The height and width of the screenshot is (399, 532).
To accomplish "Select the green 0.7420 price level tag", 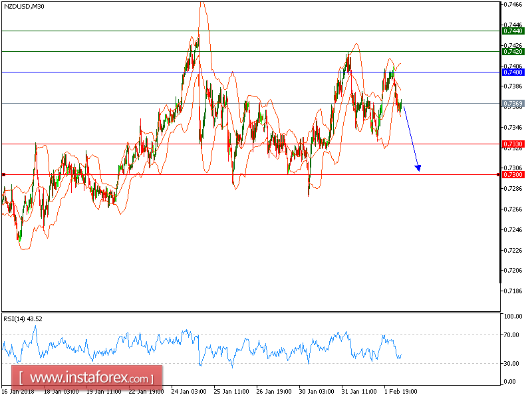I will pyautogui.click(x=512, y=50).
